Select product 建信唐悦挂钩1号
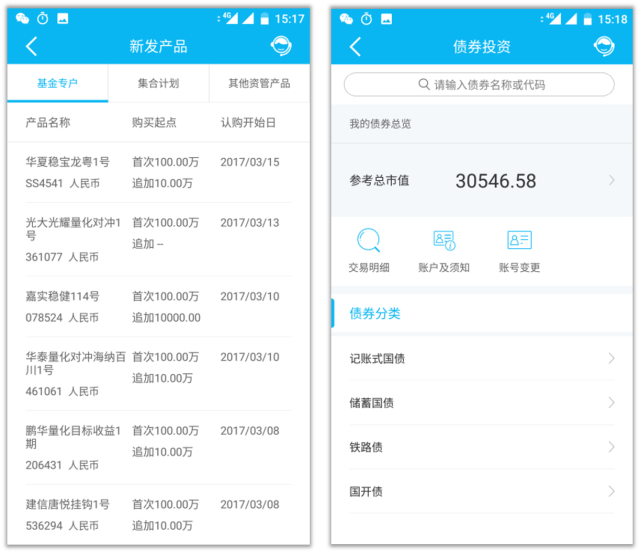The image size is (640, 553). [158, 515]
